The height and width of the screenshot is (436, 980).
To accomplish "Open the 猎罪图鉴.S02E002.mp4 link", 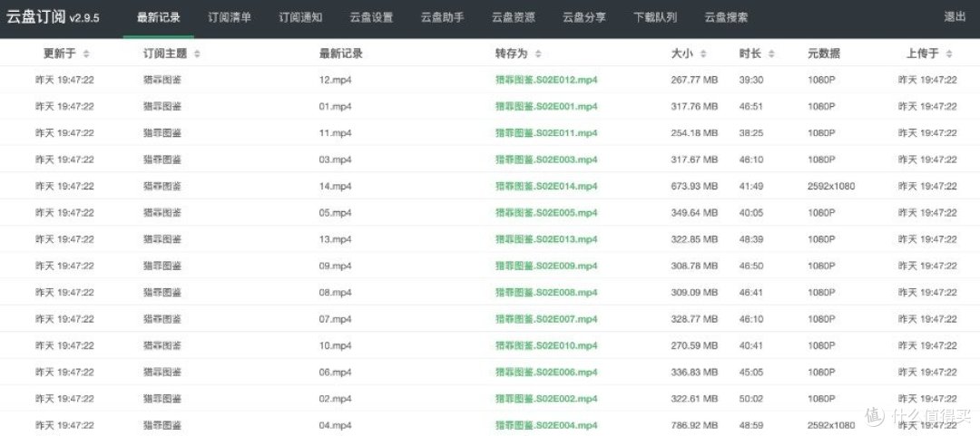I will (546, 399).
